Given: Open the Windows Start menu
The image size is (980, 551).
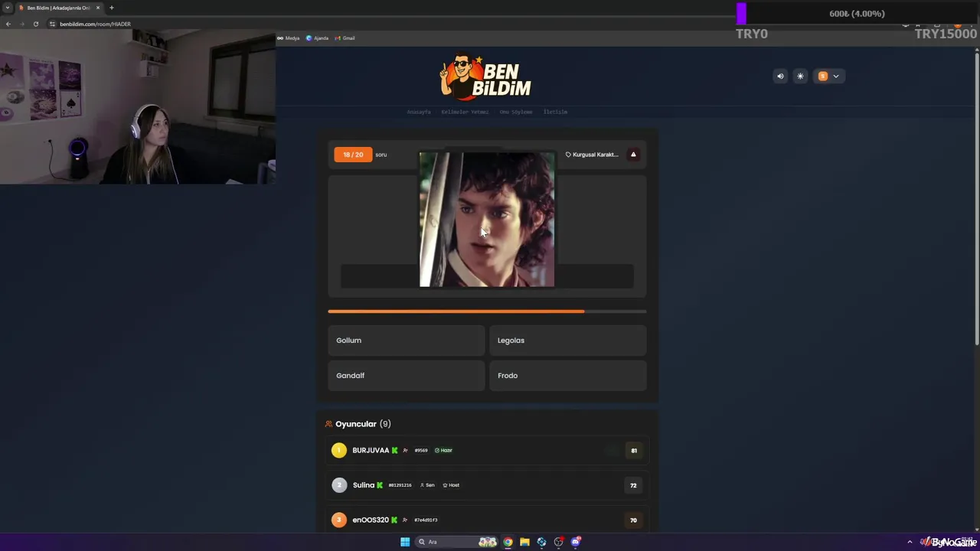Looking at the screenshot, I should [x=405, y=542].
